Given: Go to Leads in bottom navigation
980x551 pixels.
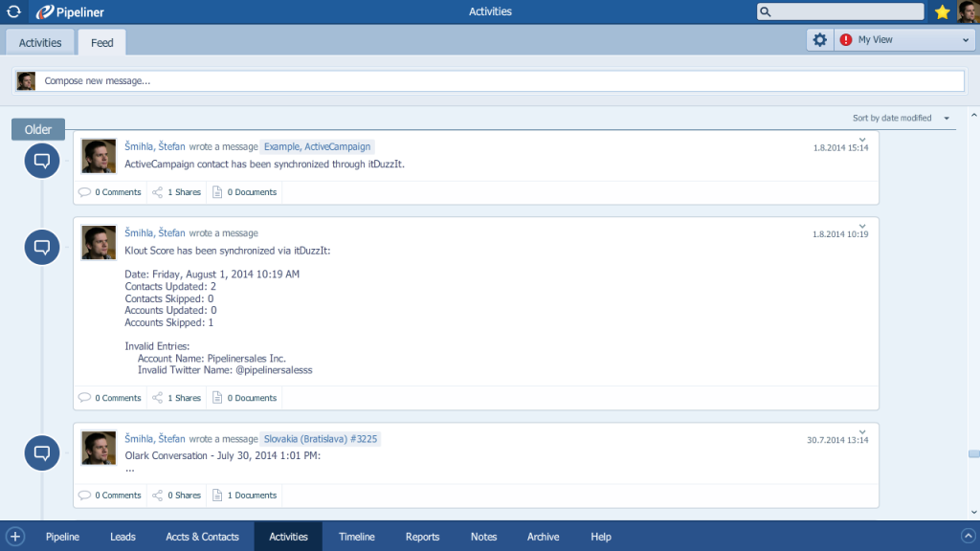Looking at the screenshot, I should [122, 537].
